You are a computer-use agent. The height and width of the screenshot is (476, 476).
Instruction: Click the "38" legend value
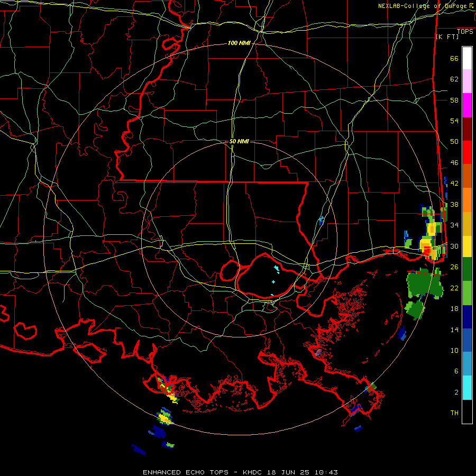[x=454, y=205]
